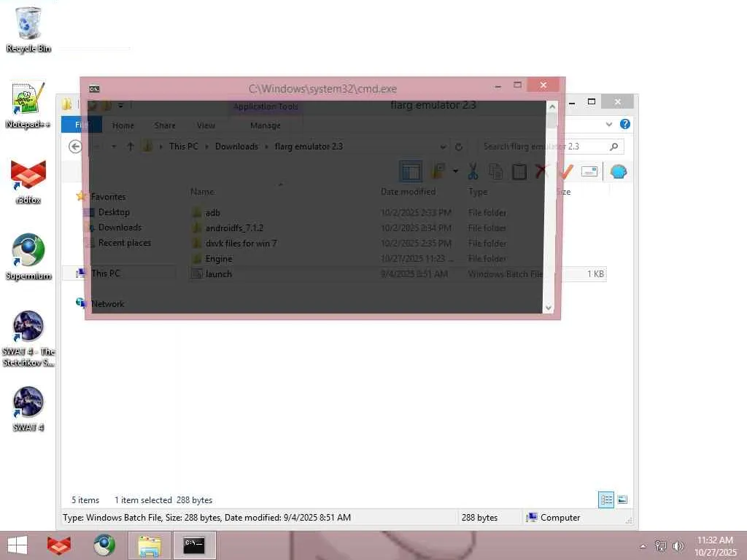Sort by the Name column header

(203, 192)
